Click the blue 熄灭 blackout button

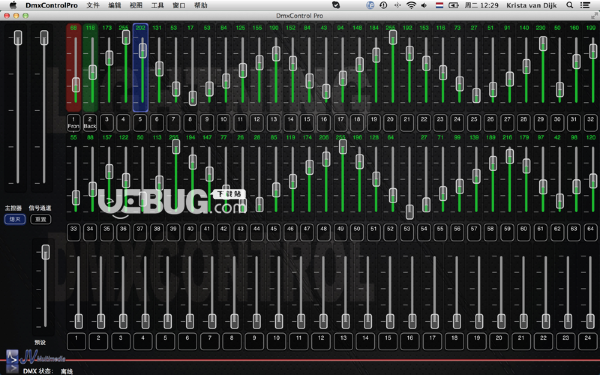coord(15,219)
